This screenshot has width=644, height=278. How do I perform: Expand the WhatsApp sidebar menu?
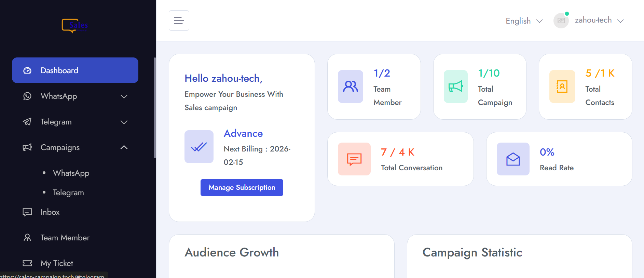pos(75,96)
